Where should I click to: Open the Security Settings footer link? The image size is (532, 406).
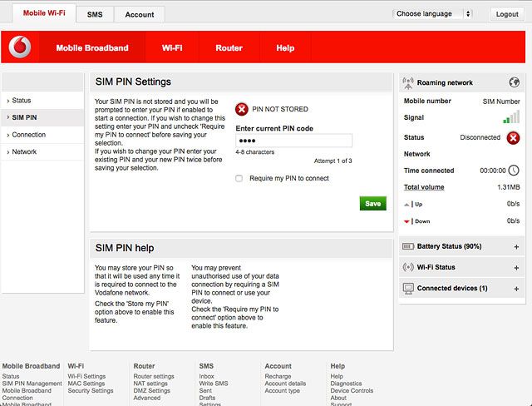click(91, 390)
